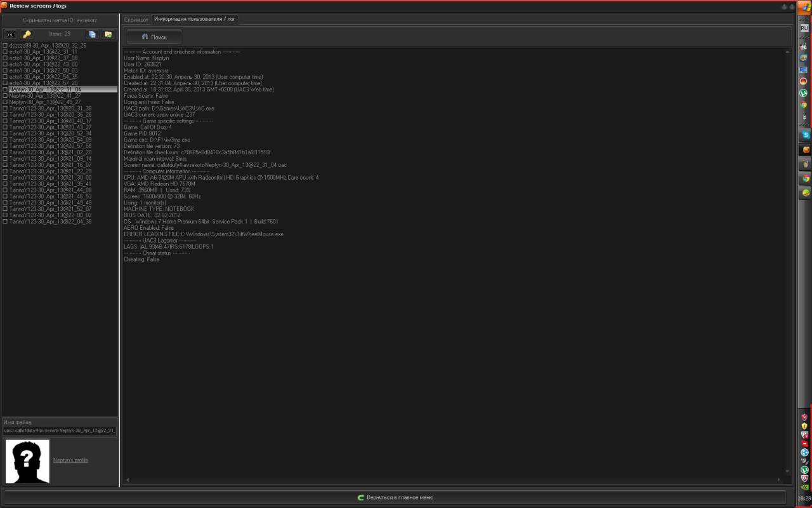Click the binoculars search icon in the left toolbar
This screenshot has height=508, width=812.
tap(11, 34)
